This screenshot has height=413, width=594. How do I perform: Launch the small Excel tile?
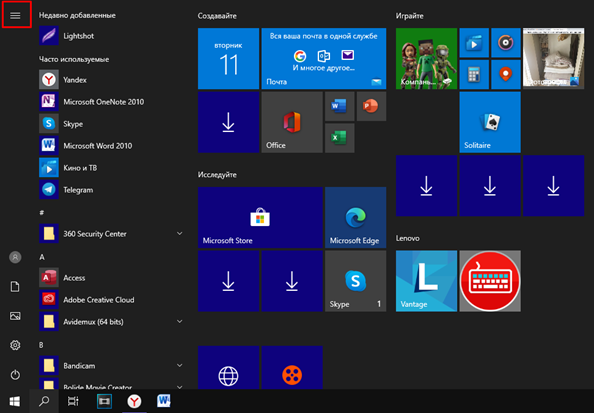tap(339, 138)
